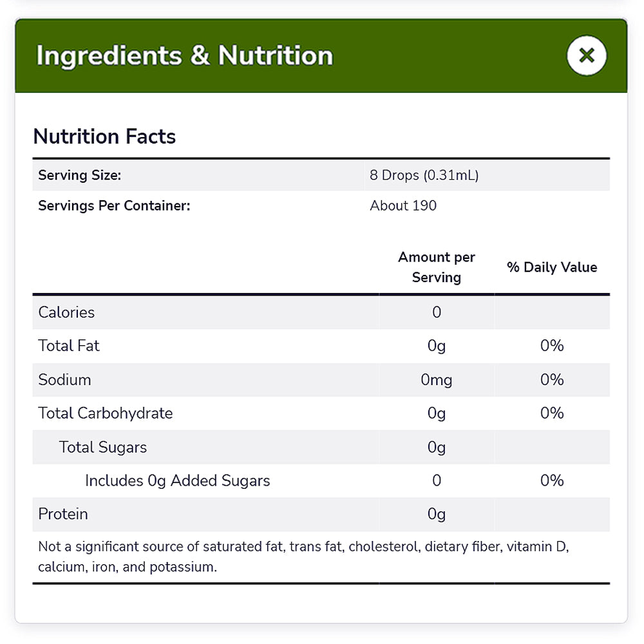
Task: Click the 8 Drops (0.31mL) value
Action: point(424,175)
